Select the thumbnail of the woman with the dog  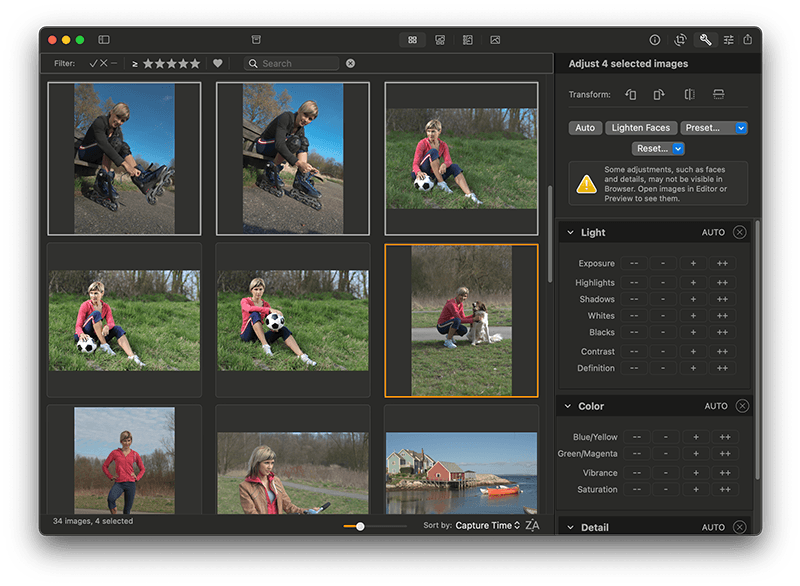click(x=460, y=318)
